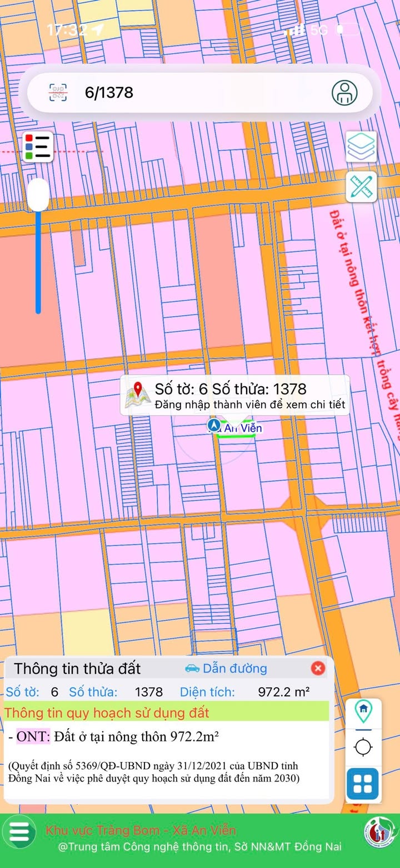Tap Đăng nhập thành viên để xem chi tiết
The height and width of the screenshot is (868, 400).
coord(250,405)
